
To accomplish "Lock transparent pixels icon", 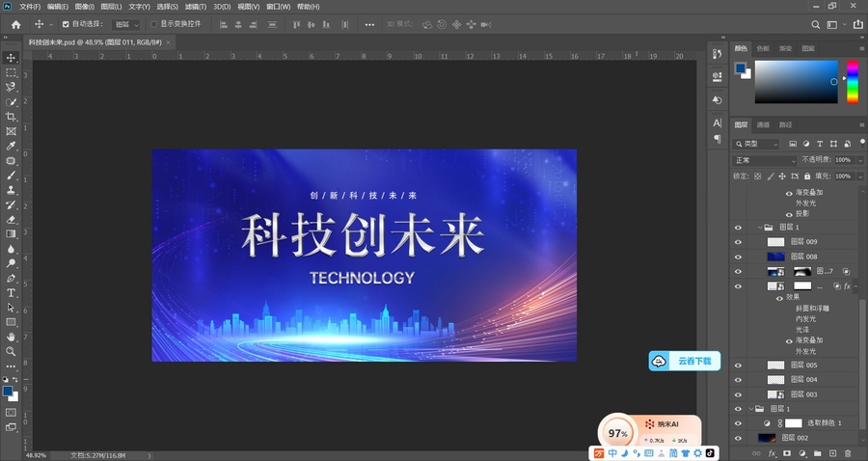I will point(758,176).
